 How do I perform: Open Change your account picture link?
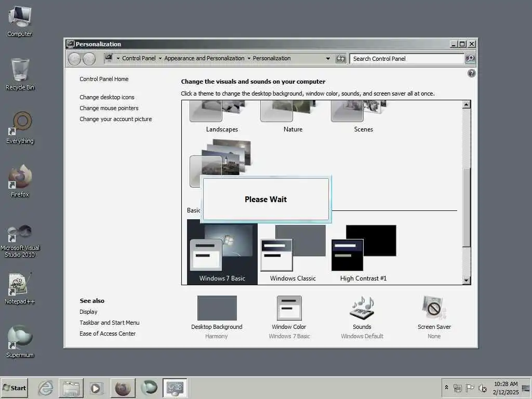(116, 119)
